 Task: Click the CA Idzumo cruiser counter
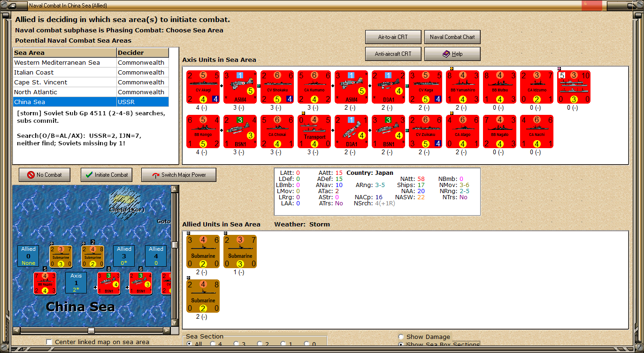[x=537, y=87]
